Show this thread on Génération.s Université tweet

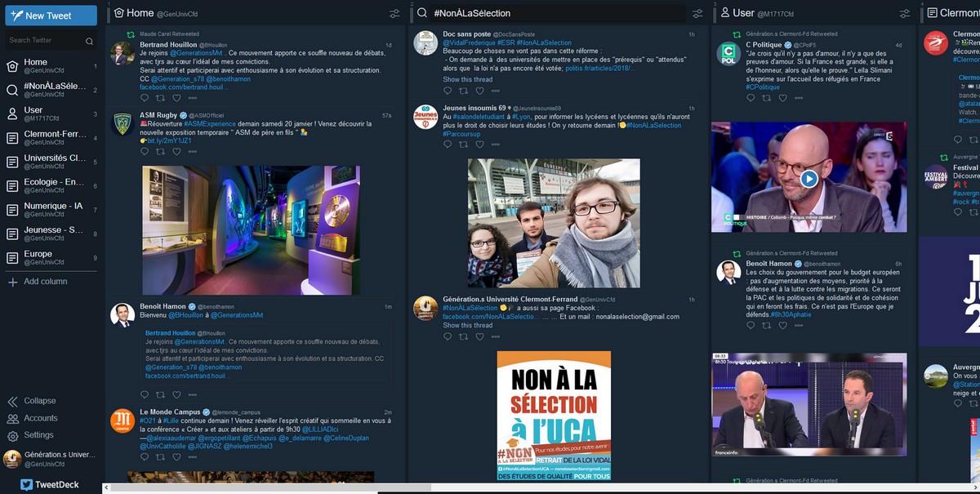(468, 325)
